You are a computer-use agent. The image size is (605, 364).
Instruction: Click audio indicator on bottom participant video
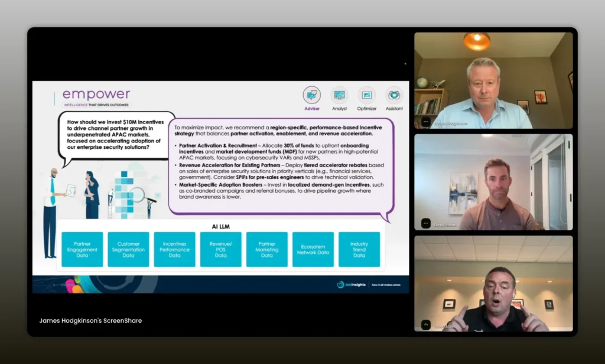click(425, 324)
